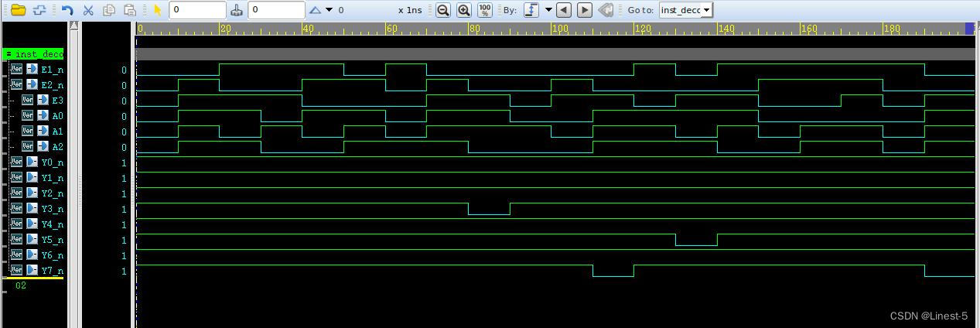Open the search-by type dropdown arrow
980x328 pixels.
pyautogui.click(x=548, y=10)
